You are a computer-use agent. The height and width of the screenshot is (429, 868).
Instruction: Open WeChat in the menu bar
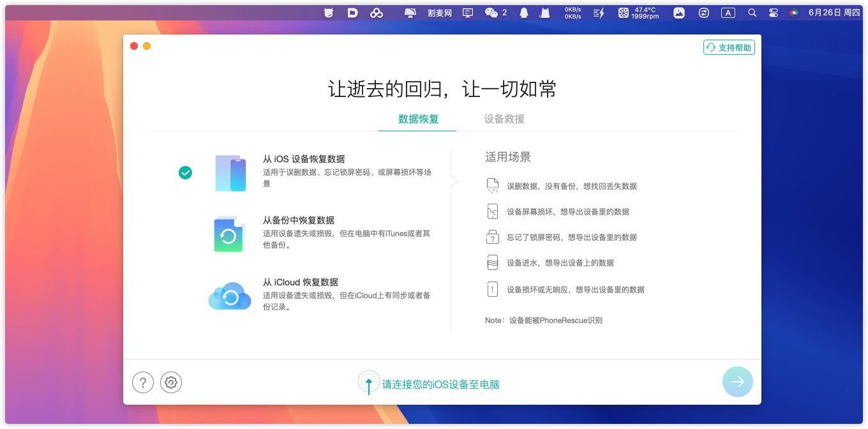point(491,13)
